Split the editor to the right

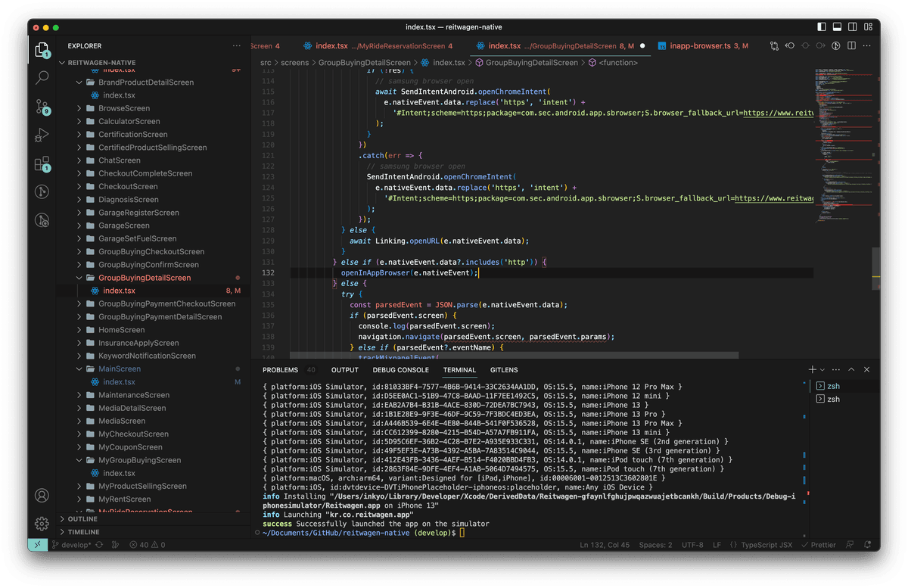(852, 46)
